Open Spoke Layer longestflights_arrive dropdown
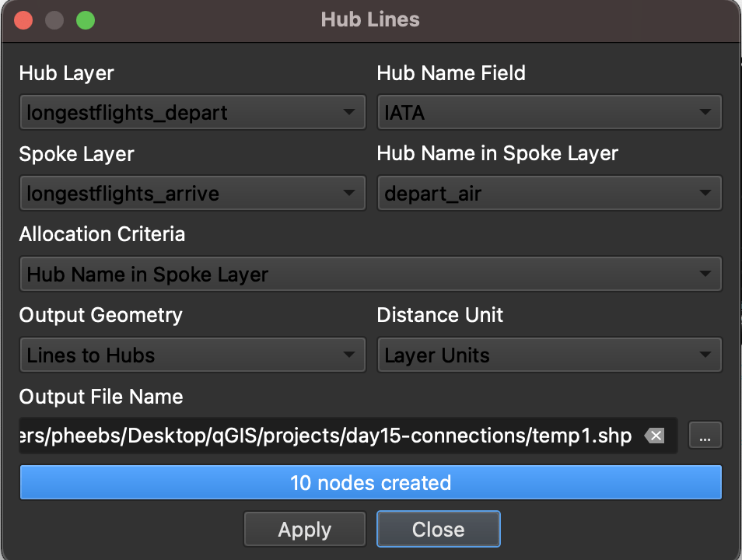 pos(191,194)
